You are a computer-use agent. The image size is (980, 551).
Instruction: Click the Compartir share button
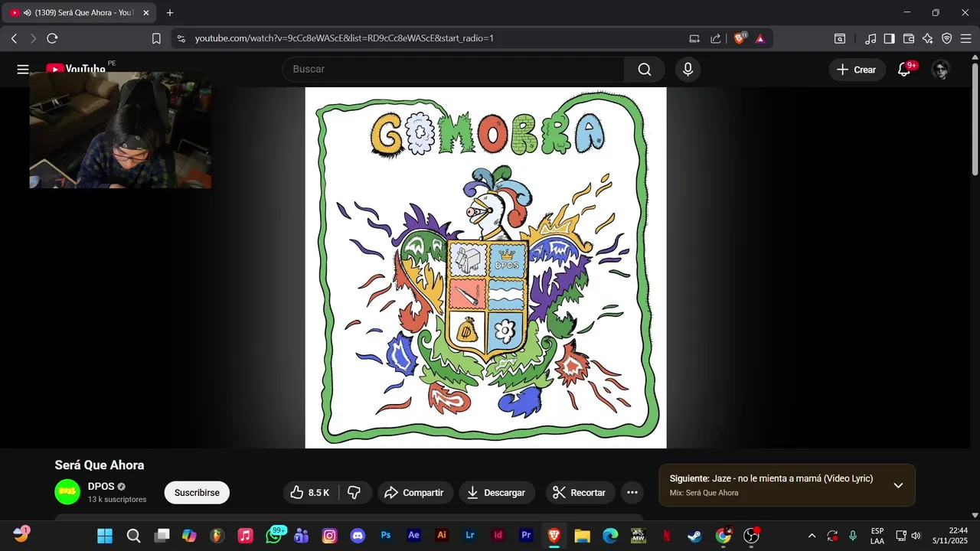(415, 493)
